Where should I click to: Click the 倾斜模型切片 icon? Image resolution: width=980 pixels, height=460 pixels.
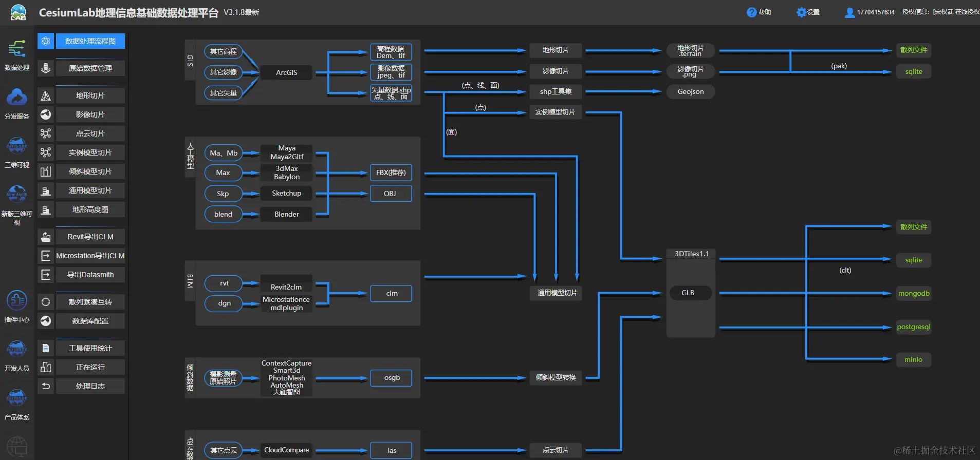46,171
